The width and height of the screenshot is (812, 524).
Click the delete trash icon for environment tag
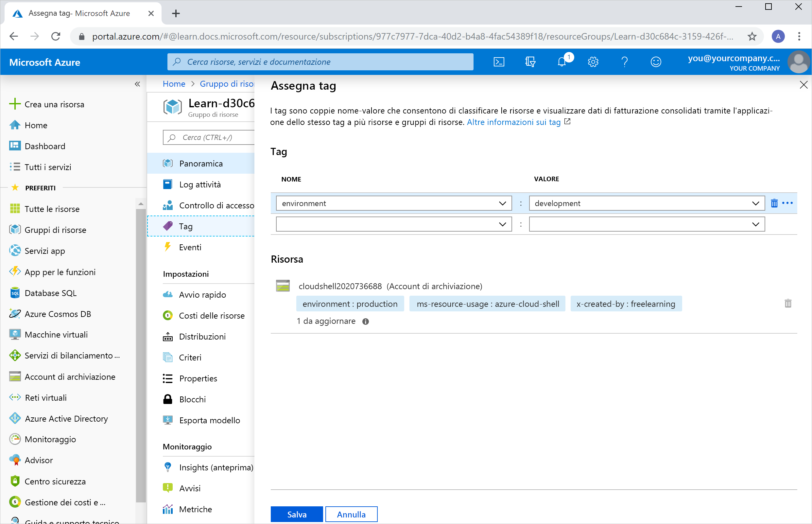coord(774,203)
